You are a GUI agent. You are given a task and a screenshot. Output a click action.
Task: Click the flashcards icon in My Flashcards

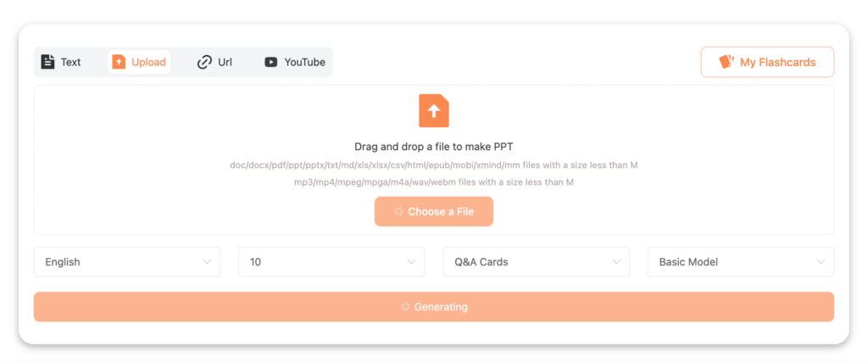click(726, 62)
